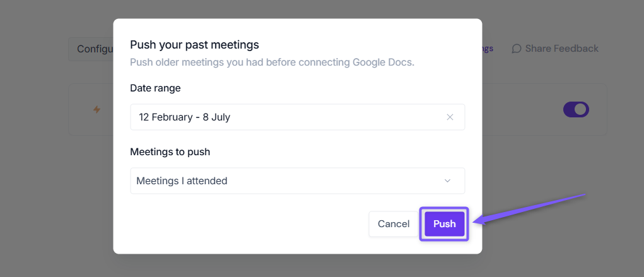Click the orange lightning bolt icon
This screenshot has width=644, height=277.
tap(97, 110)
